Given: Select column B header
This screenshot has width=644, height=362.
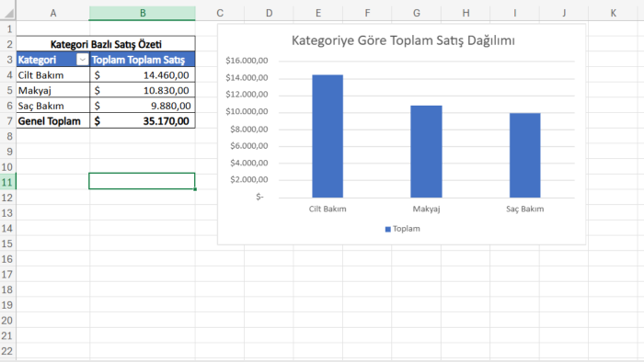Looking at the screenshot, I should click(x=143, y=13).
